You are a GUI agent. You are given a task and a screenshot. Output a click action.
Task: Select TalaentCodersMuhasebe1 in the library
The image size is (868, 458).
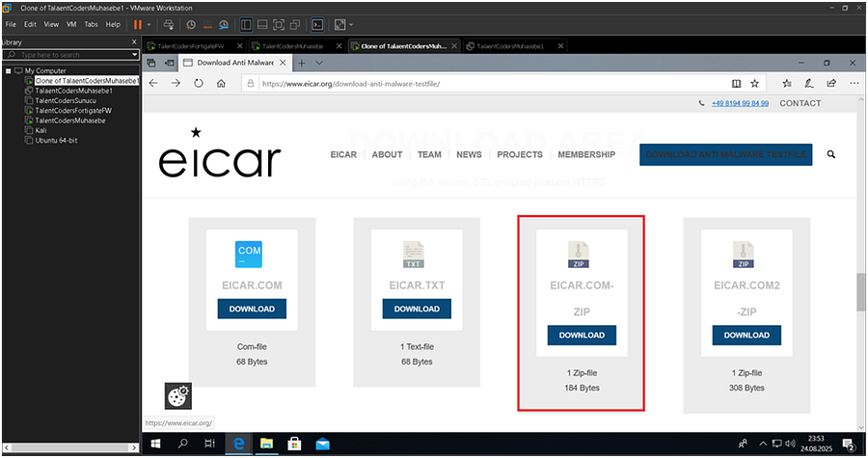click(73, 91)
